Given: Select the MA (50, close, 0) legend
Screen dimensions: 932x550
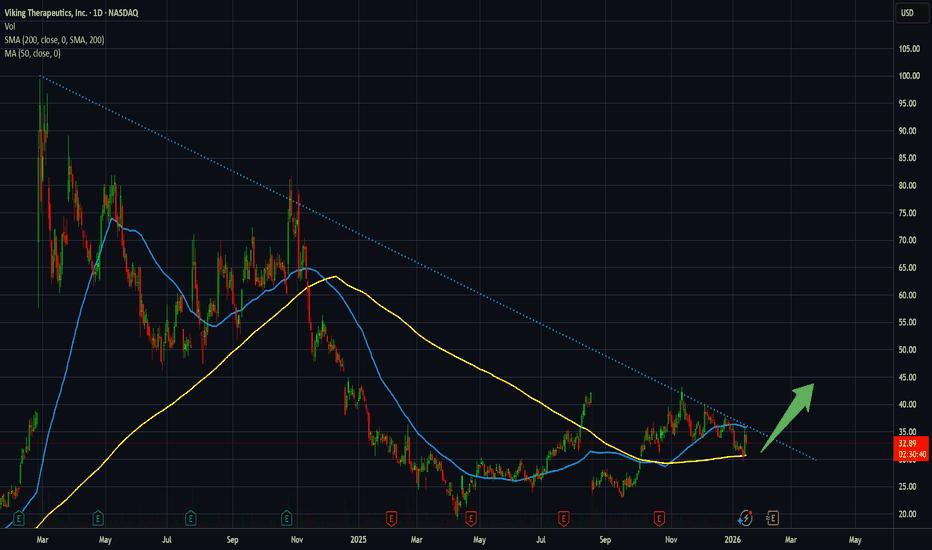Looking at the screenshot, I should click(x=32, y=54).
